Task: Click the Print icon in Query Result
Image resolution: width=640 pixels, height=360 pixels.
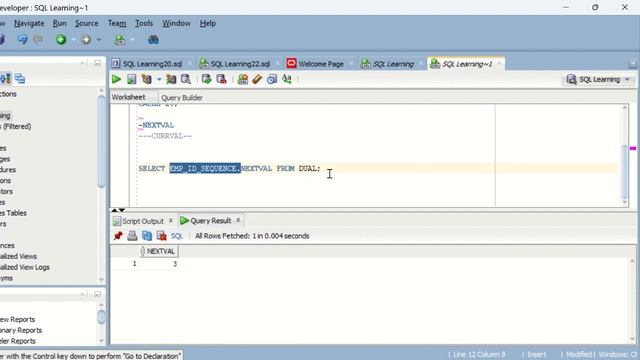Action: (x=132, y=236)
